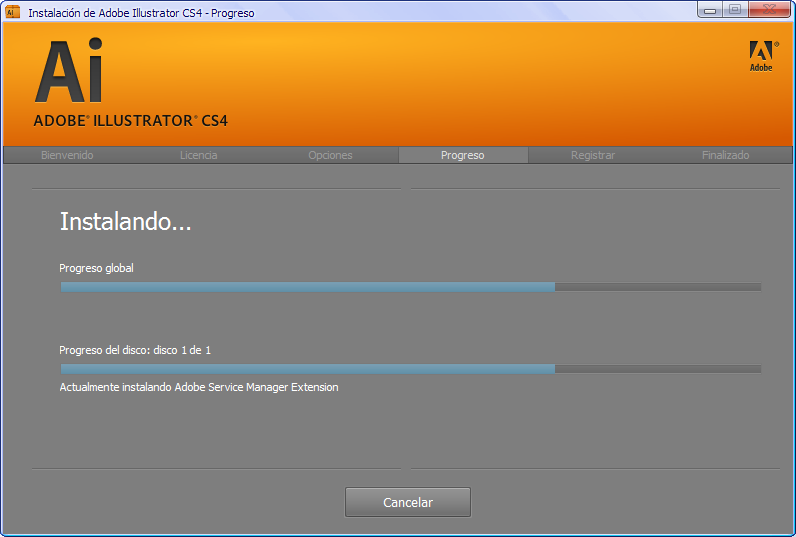Select the Registrar step tab
Screen dimensions: 796x537
(593, 155)
